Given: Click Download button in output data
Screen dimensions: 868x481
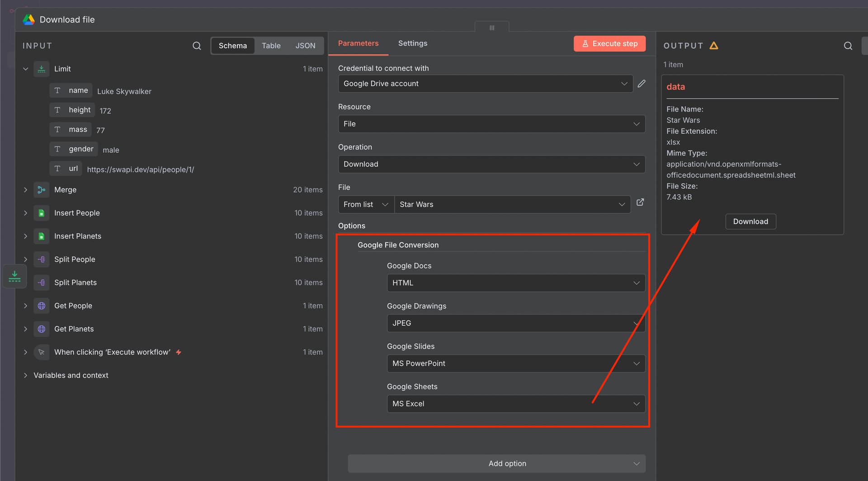Looking at the screenshot, I should click(x=750, y=222).
